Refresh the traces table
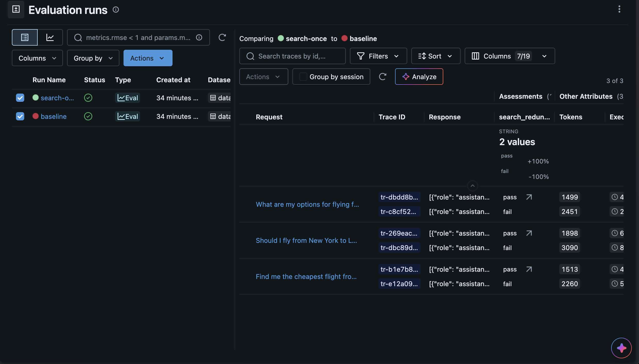 pos(382,77)
